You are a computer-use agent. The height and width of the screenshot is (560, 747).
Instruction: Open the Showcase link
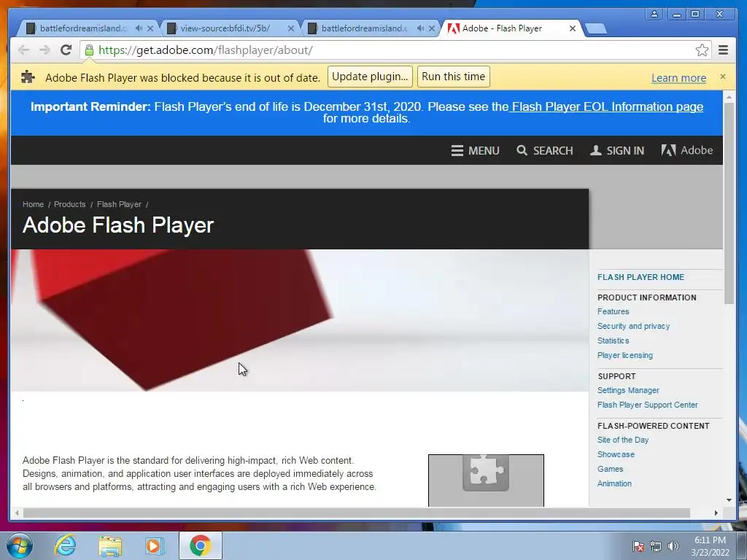point(616,454)
